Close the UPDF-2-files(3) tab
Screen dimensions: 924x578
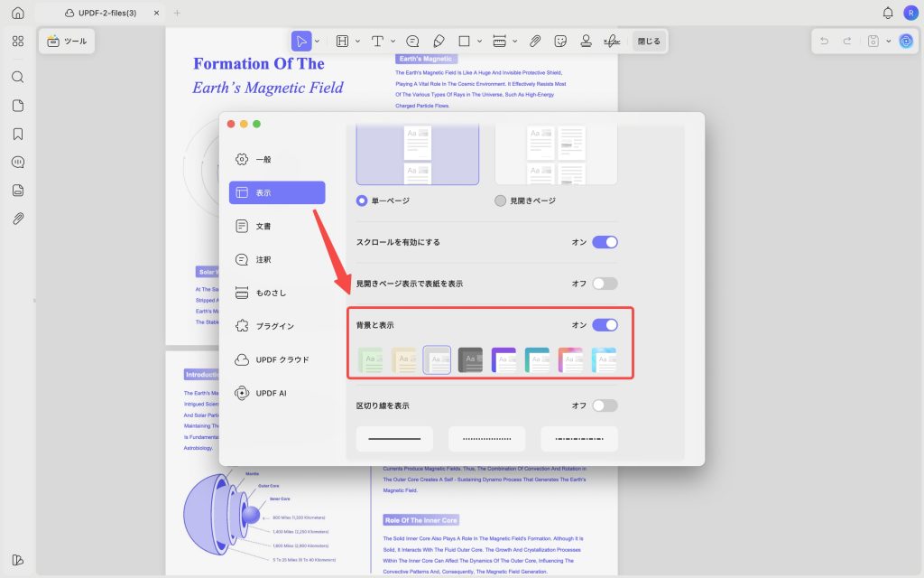pos(156,13)
